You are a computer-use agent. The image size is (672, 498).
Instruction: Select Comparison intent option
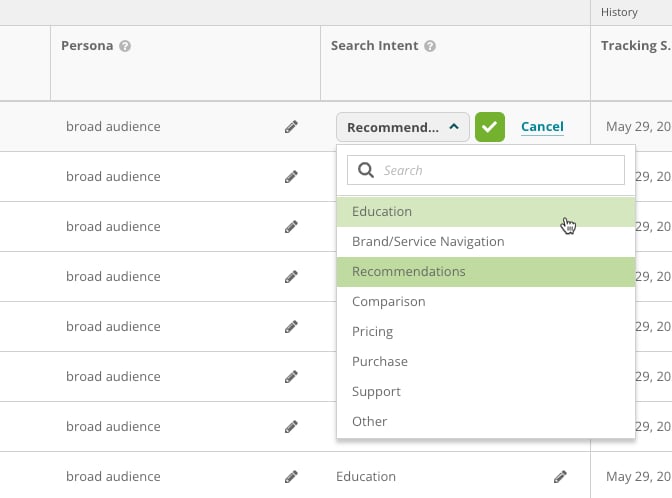point(486,302)
